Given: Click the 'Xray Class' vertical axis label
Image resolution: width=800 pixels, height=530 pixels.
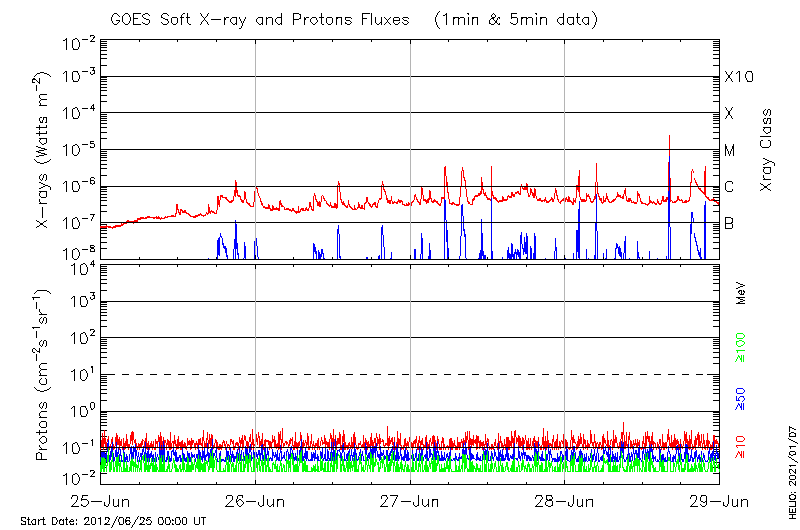Looking at the screenshot, I should (x=768, y=150).
